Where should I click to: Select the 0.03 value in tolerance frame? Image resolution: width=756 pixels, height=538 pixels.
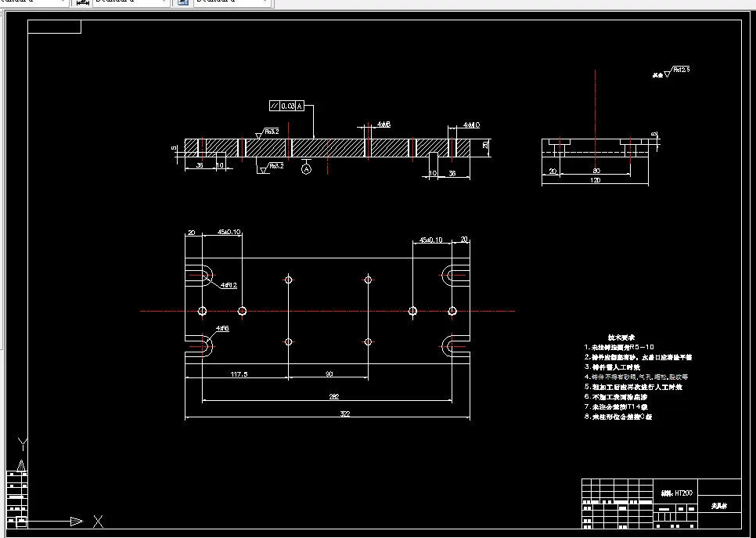(x=288, y=107)
